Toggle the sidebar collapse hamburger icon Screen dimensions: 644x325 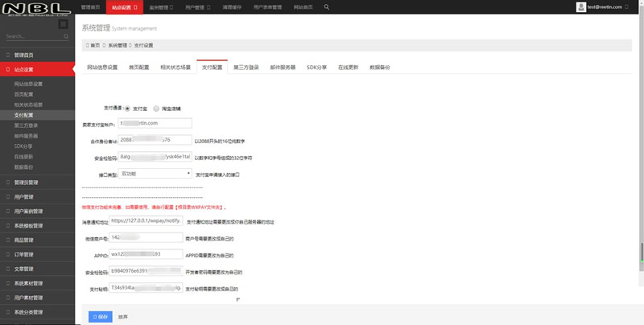tap(64, 24)
